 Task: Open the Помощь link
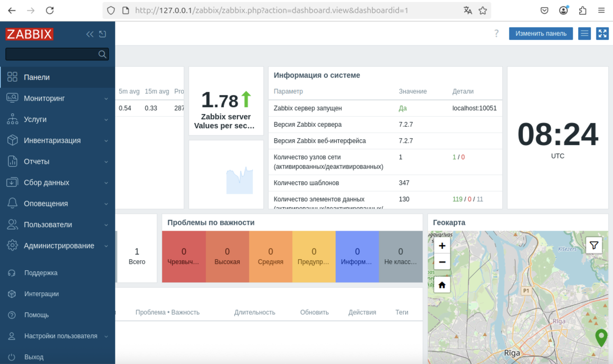(x=36, y=315)
